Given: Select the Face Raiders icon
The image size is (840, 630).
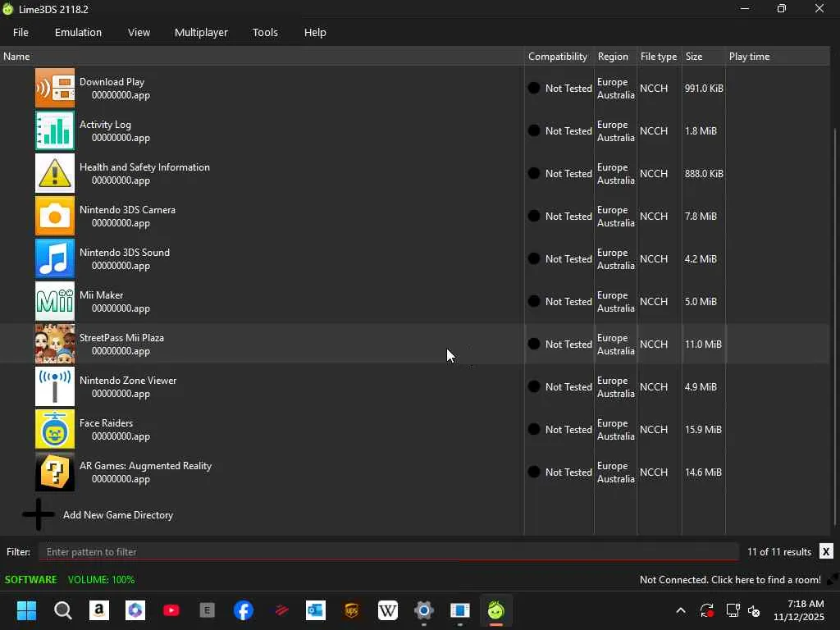Looking at the screenshot, I should tap(55, 429).
